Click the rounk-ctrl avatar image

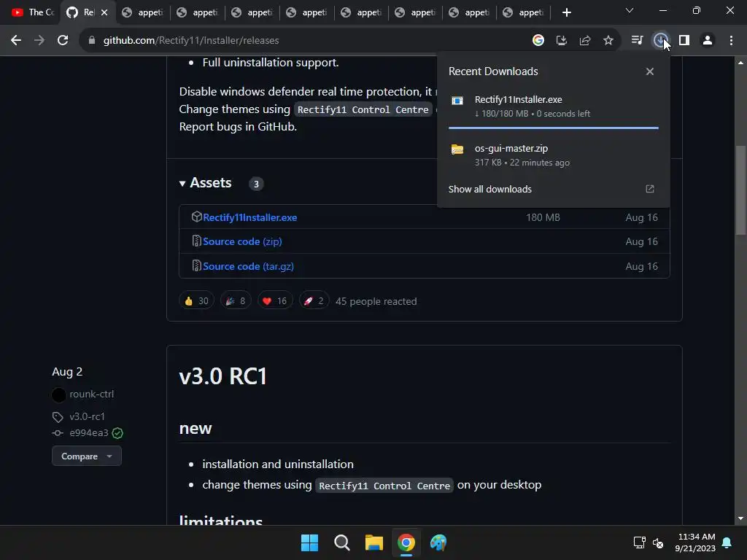(58, 394)
